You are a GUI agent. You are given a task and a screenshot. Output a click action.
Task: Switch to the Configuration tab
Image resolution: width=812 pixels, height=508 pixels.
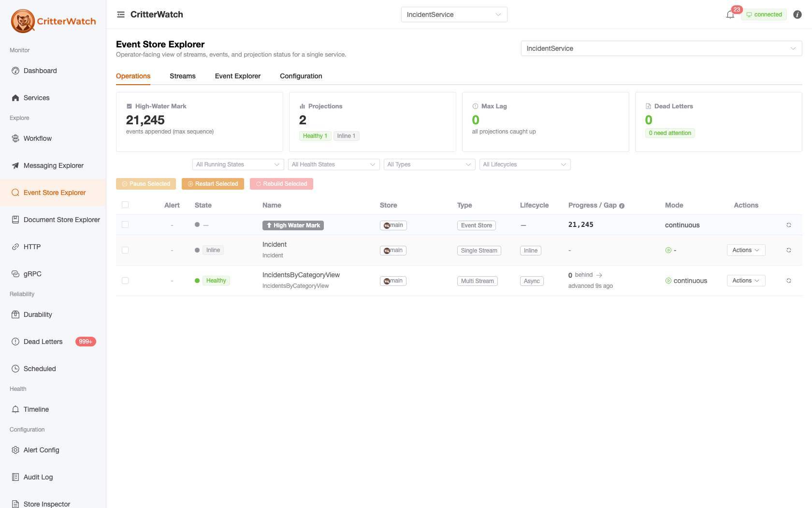click(x=301, y=76)
